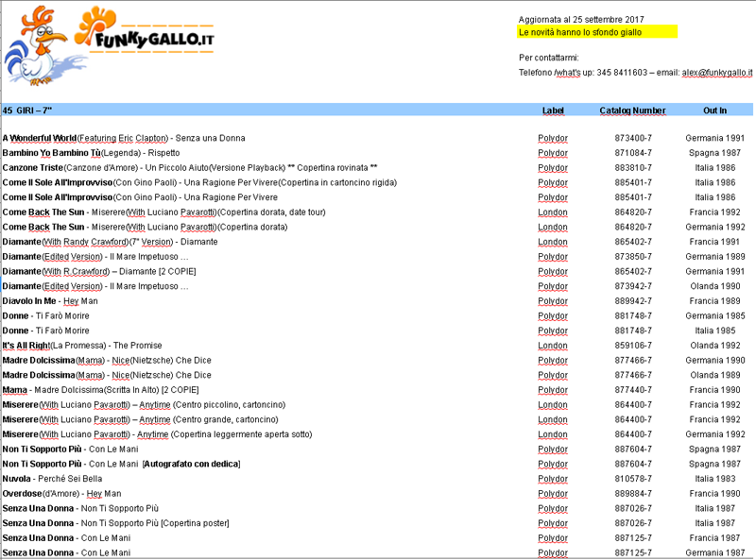Select catalog number 877440-7
756x560 pixels.
click(x=633, y=390)
